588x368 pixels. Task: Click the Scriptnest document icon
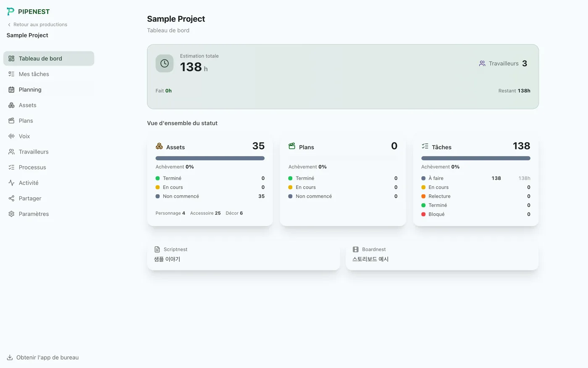point(157,249)
